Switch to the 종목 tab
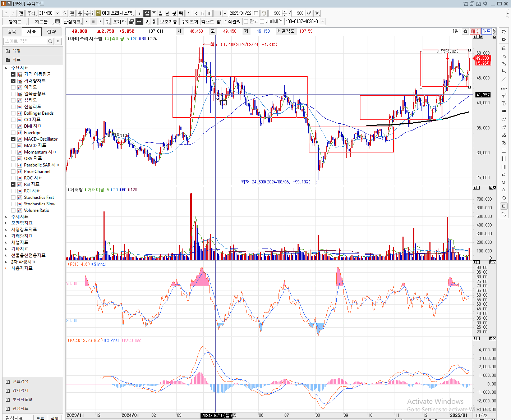Image resolution: width=511 pixels, height=420 pixels. (x=12, y=32)
